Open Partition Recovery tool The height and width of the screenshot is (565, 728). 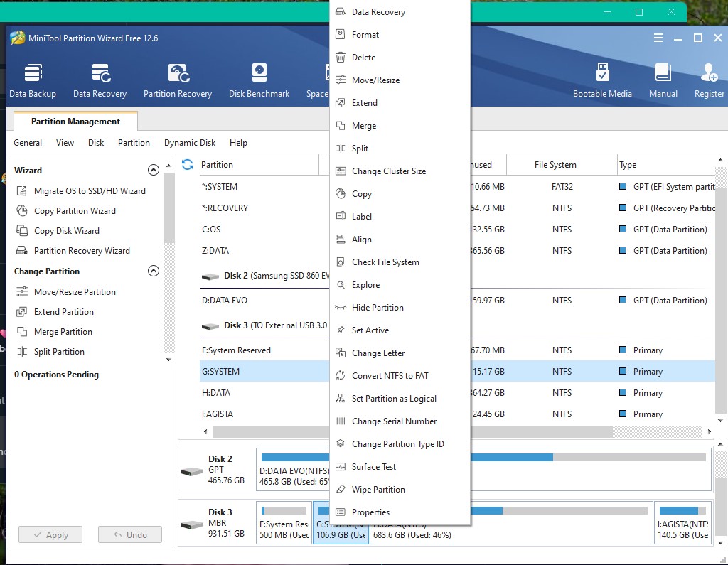[177, 81]
